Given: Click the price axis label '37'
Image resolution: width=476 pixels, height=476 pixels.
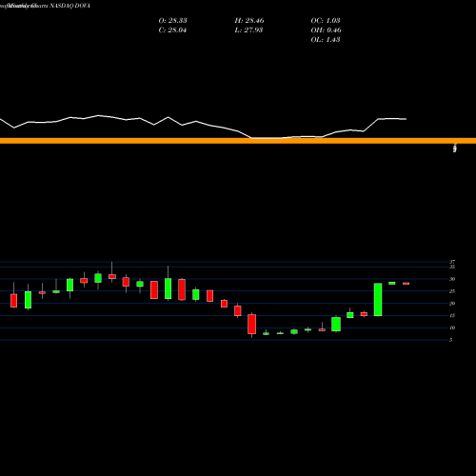Looking at the screenshot, I should [452, 262].
